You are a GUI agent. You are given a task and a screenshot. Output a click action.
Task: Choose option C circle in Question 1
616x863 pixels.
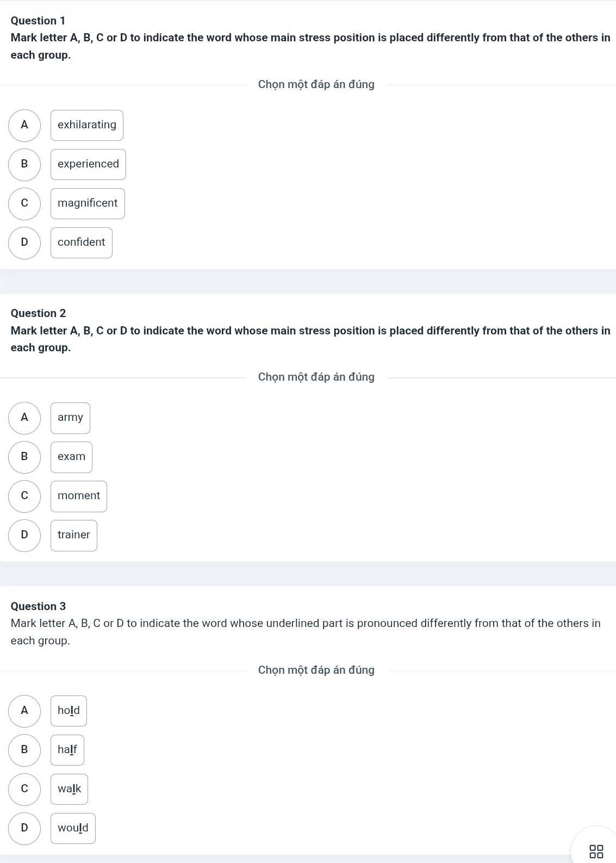point(24,204)
